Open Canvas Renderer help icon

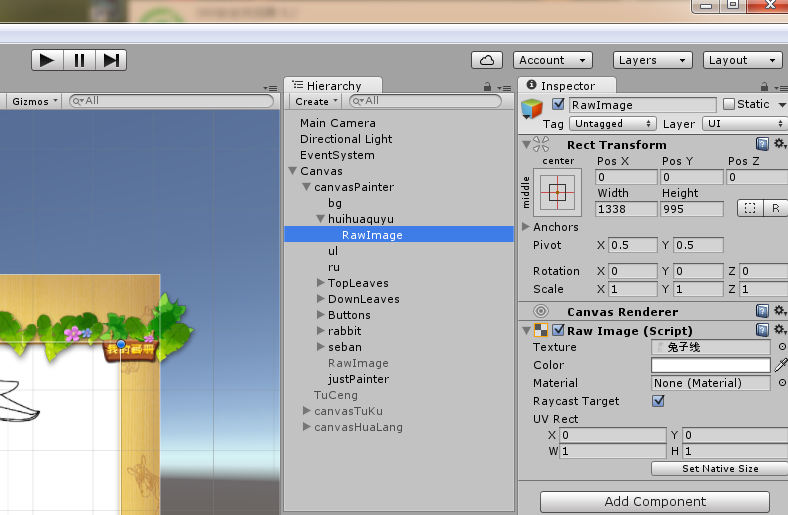coord(762,311)
